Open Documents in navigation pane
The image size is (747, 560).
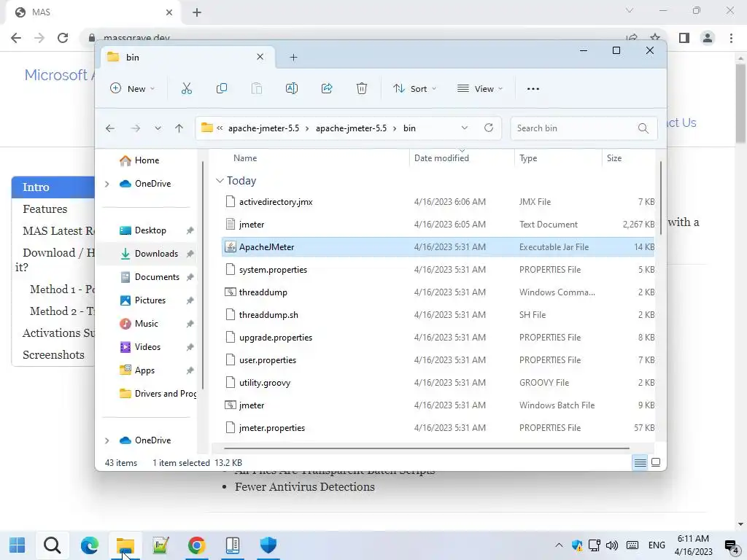tap(158, 277)
